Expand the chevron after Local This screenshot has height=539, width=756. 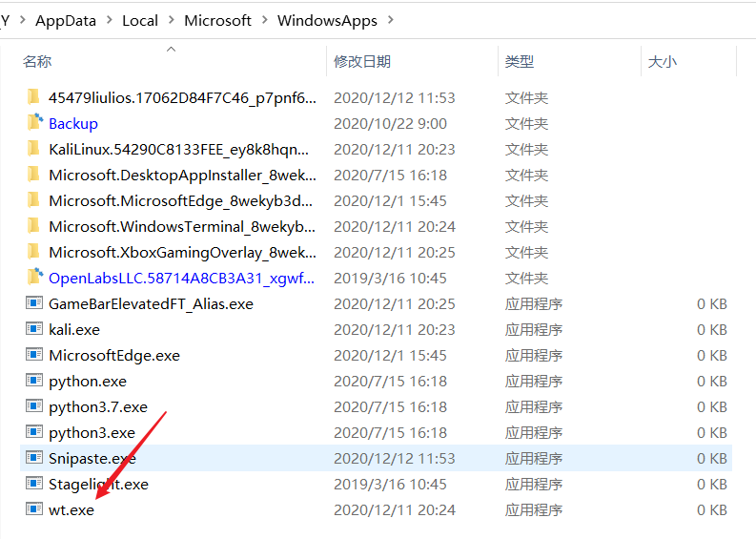[x=172, y=20]
